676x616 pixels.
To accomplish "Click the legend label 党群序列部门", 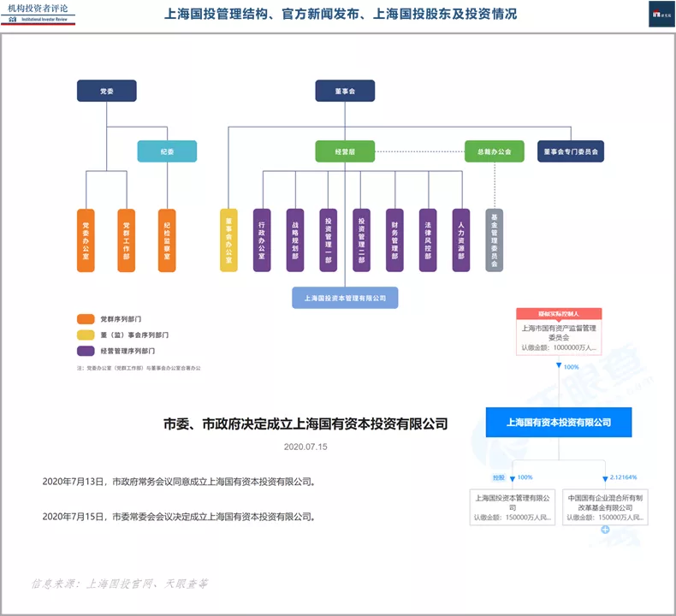I will (121, 319).
